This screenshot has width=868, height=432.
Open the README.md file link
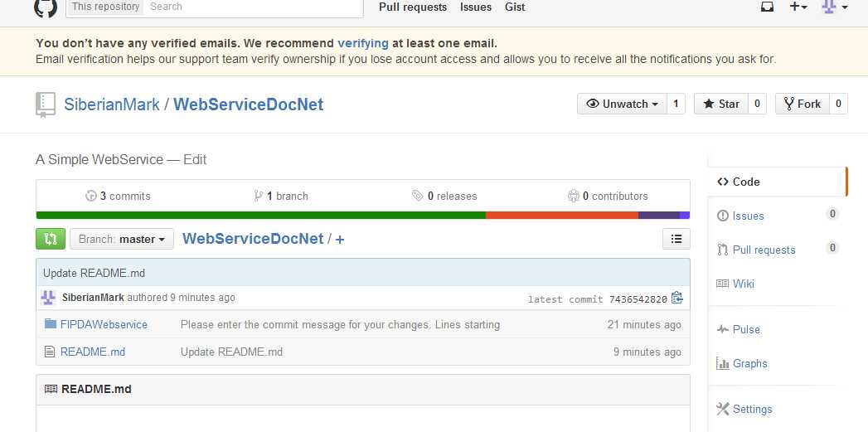(93, 352)
